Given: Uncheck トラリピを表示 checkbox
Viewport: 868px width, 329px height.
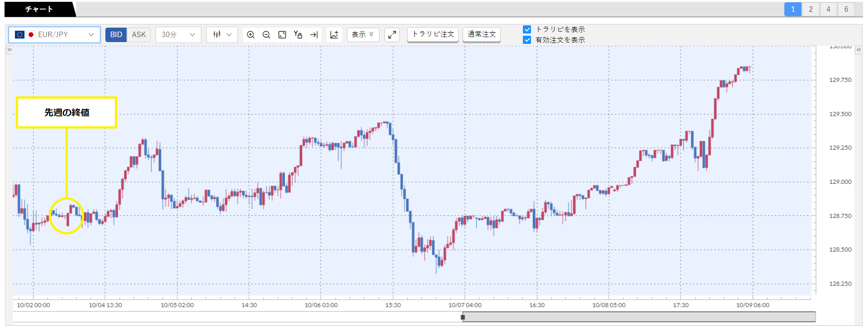Looking at the screenshot, I should point(527,29).
